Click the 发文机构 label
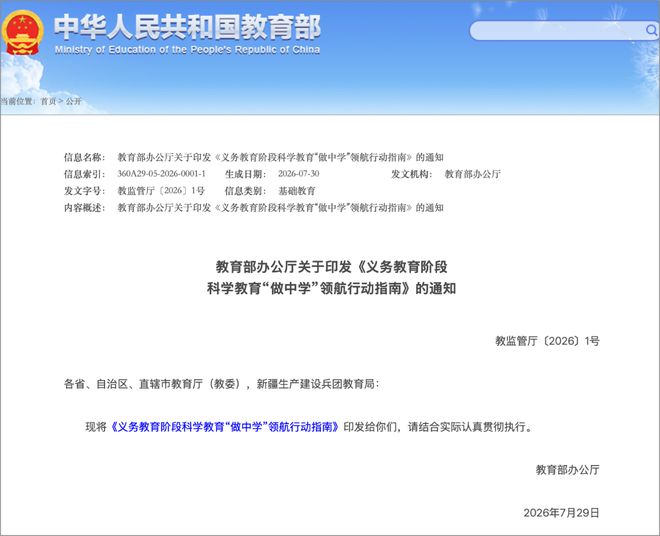 click(411, 174)
